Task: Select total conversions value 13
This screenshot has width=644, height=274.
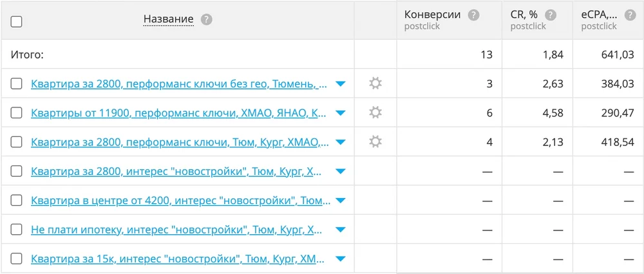Action: (487, 55)
